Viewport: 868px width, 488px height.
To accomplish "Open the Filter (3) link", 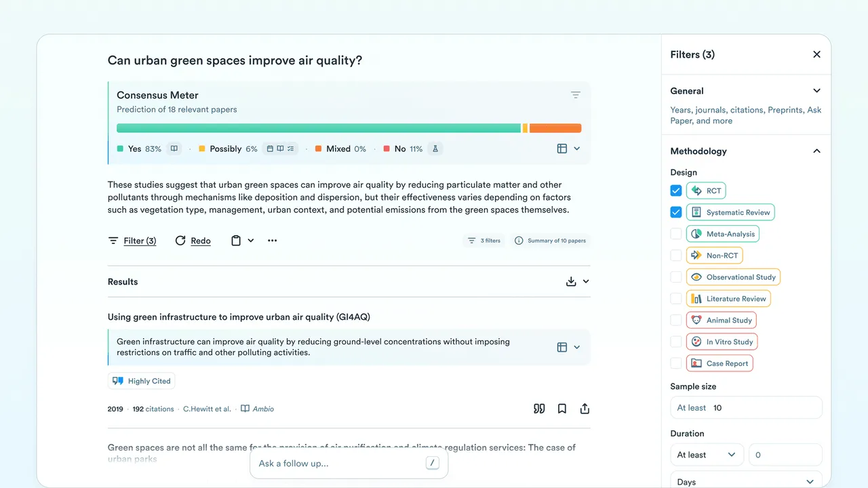I will coord(132,241).
